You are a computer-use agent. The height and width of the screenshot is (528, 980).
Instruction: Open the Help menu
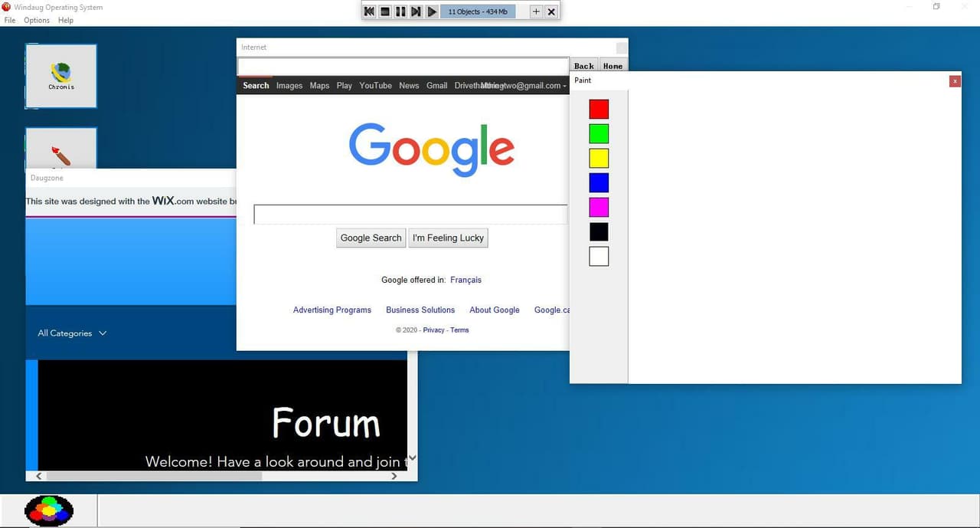(66, 20)
